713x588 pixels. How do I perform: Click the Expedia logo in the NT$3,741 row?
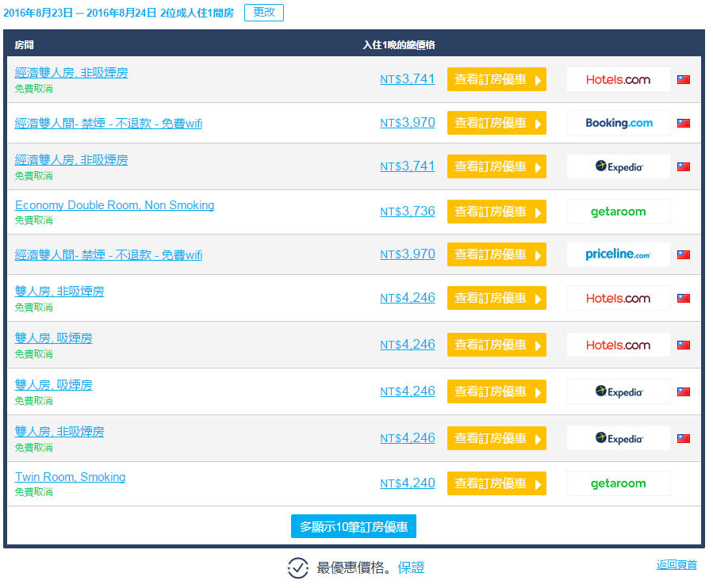click(618, 166)
